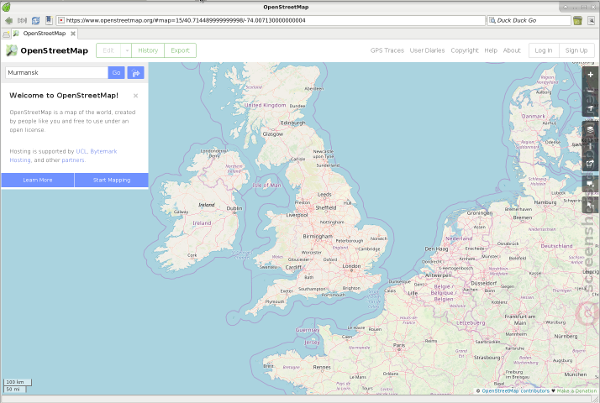Open the Copyright page

(465, 51)
